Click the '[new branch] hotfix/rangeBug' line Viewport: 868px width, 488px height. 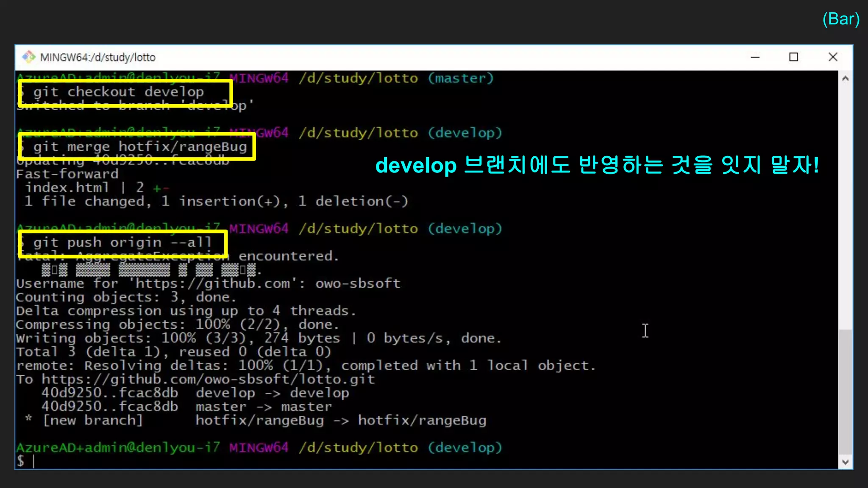click(256, 420)
